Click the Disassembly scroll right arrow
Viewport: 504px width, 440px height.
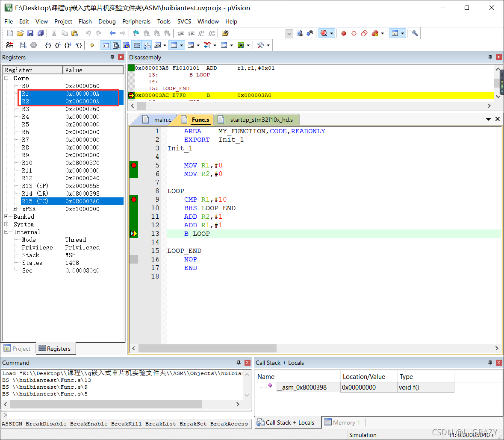[489, 106]
